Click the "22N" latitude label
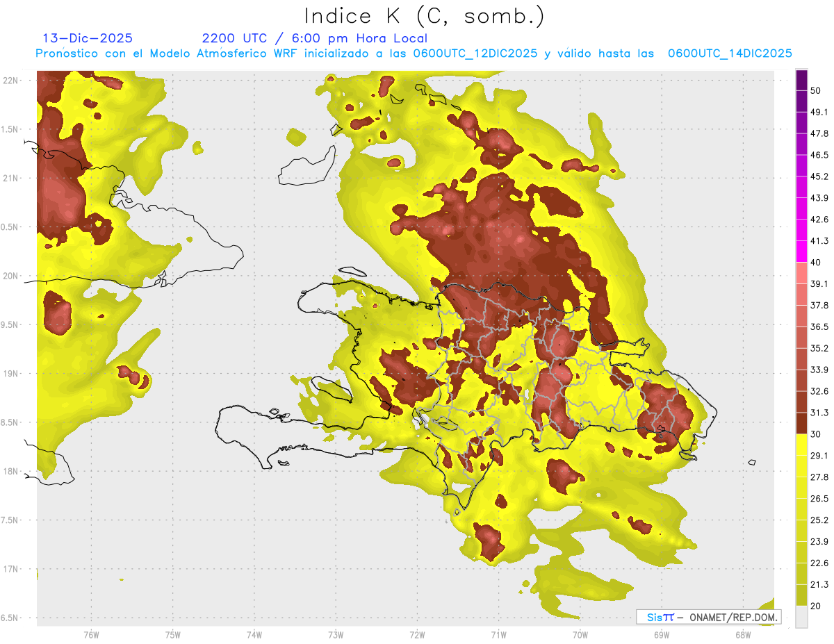The image size is (834, 644). [x=11, y=81]
